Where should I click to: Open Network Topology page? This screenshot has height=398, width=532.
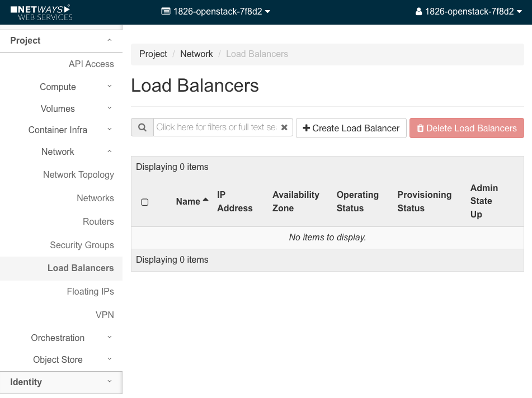coord(78,175)
